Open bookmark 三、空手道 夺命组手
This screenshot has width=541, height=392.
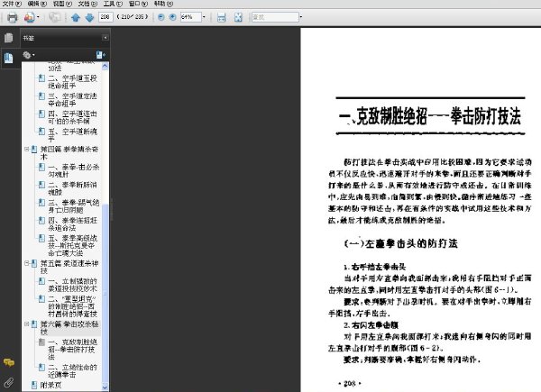(x=72, y=99)
